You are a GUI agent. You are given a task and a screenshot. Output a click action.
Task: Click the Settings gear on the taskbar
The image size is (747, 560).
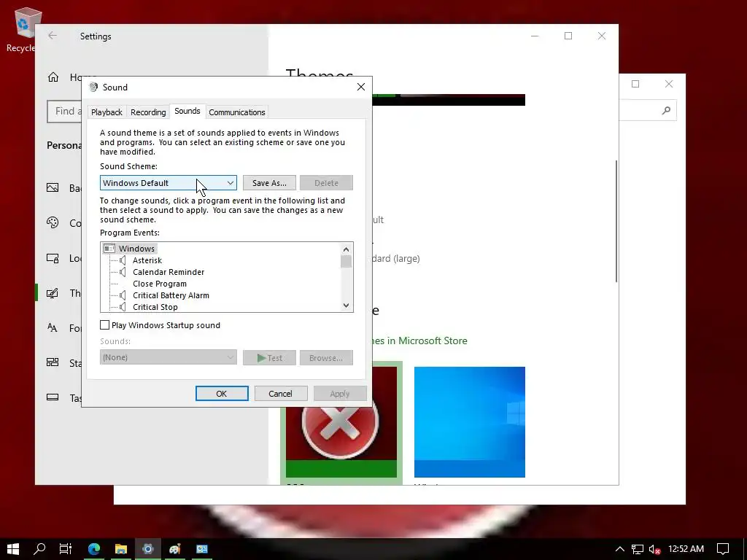[147, 548]
